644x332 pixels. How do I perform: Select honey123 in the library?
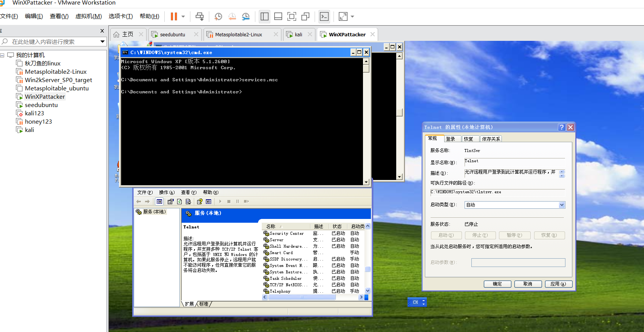38,122
